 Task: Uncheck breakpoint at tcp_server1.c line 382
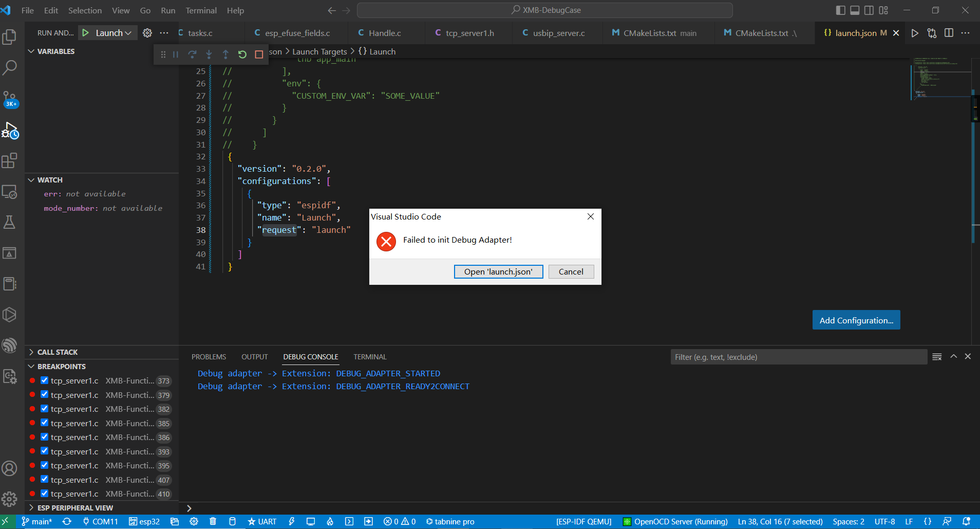(x=44, y=409)
